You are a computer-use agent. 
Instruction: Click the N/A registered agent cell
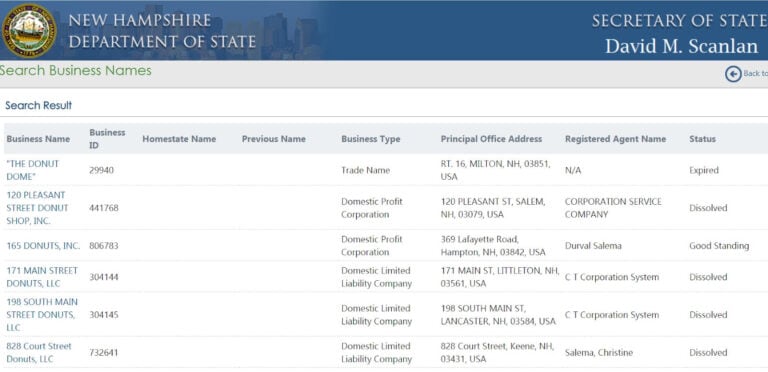(573, 170)
